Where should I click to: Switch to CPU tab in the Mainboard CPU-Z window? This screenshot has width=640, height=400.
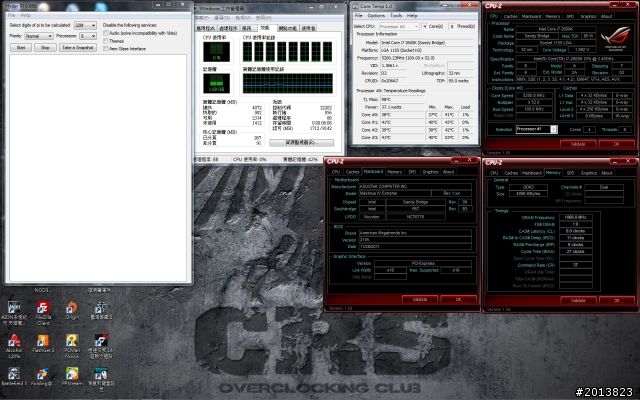(x=336, y=172)
